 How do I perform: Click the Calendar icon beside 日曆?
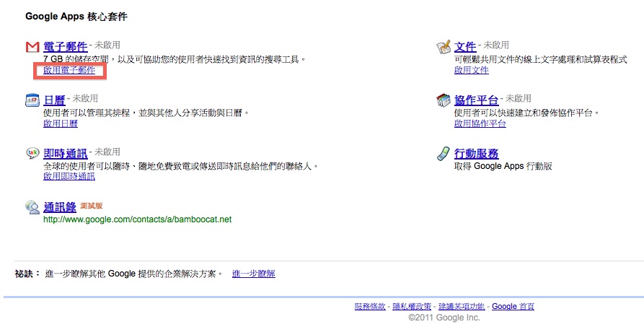click(32, 100)
